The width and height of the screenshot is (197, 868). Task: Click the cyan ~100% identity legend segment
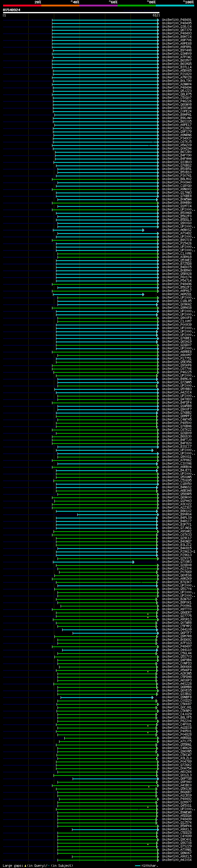[x=175, y=6]
